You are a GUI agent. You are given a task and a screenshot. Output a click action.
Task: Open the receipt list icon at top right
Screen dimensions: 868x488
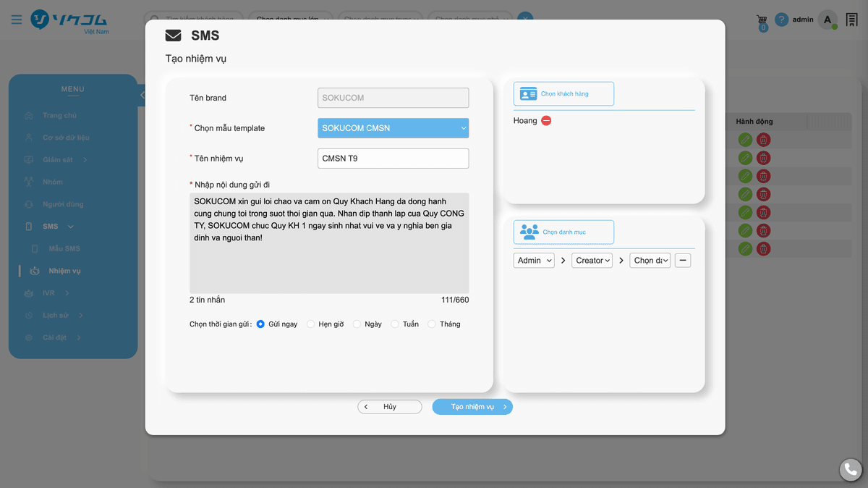852,20
